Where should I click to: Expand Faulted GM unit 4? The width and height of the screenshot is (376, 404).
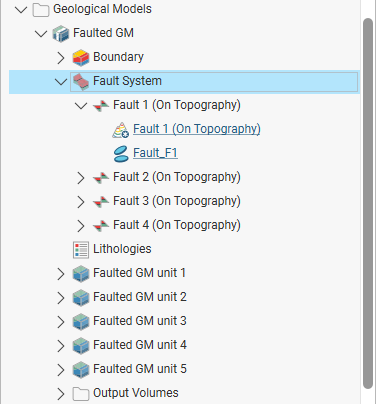pyautogui.click(x=61, y=346)
